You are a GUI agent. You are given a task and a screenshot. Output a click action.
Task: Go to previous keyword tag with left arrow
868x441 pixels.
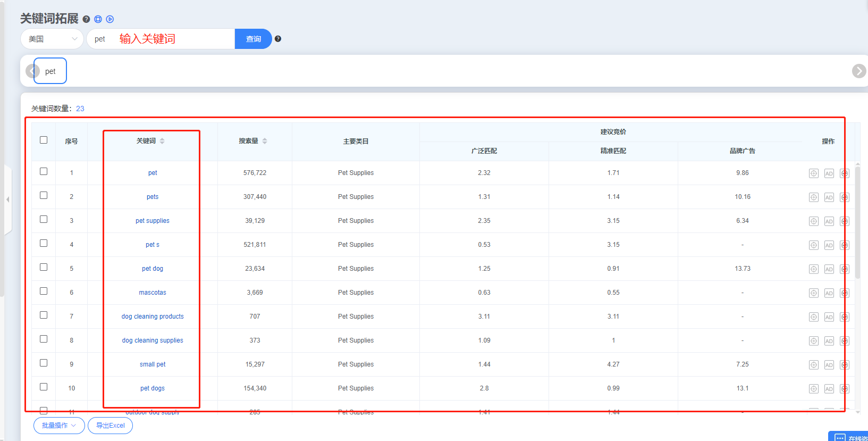pyautogui.click(x=32, y=71)
